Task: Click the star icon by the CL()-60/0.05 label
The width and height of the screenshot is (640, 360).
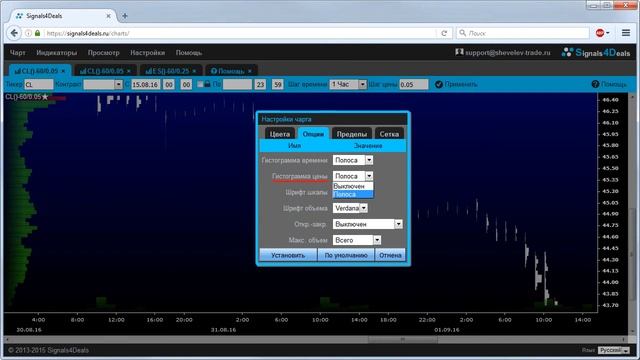Action: coord(45,97)
